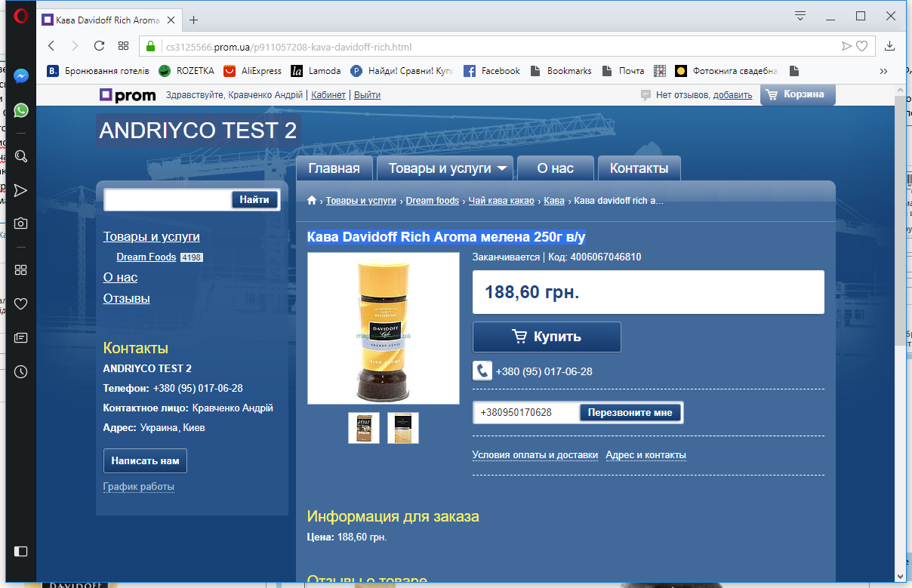The image size is (912, 588).
Task: Open the Lamoda bookmark
Action: pyautogui.click(x=316, y=71)
